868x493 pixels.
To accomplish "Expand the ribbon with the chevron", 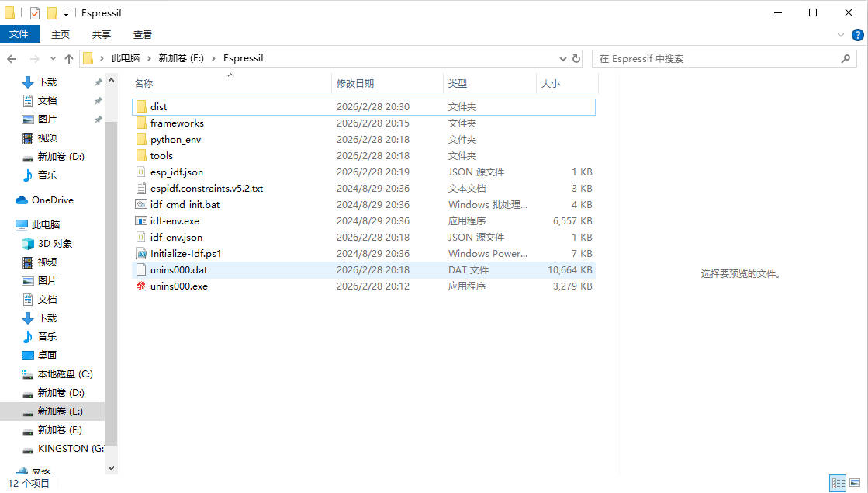I will point(841,35).
